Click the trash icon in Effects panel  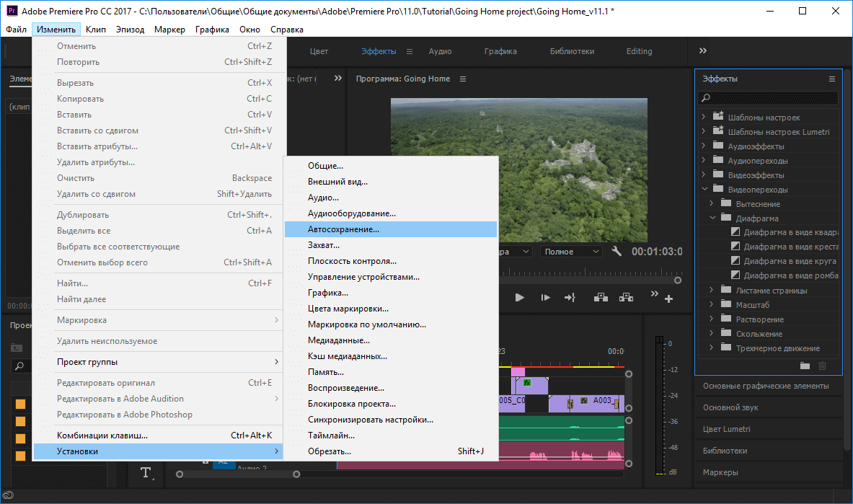823,366
